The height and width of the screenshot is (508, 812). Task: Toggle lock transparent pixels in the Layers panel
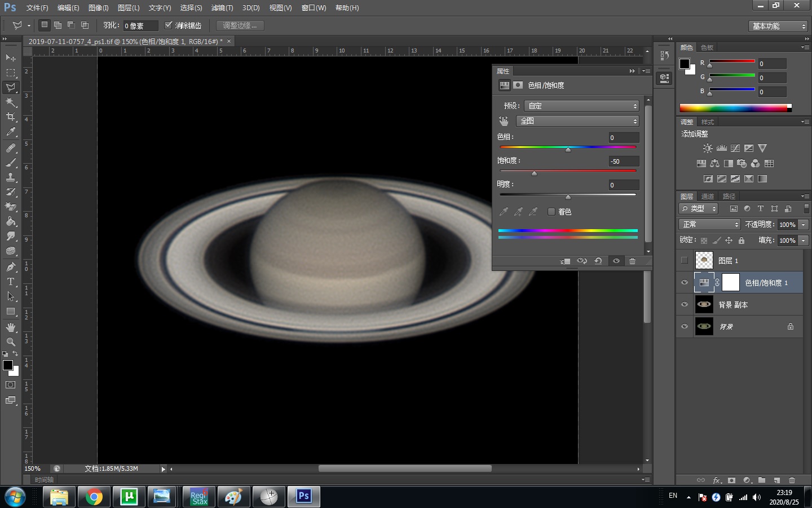click(x=704, y=240)
